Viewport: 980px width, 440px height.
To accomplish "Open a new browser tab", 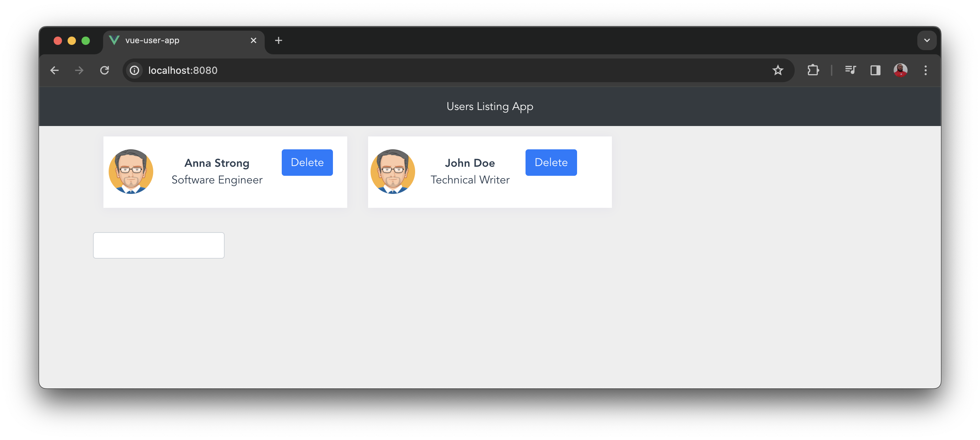I will tap(279, 40).
